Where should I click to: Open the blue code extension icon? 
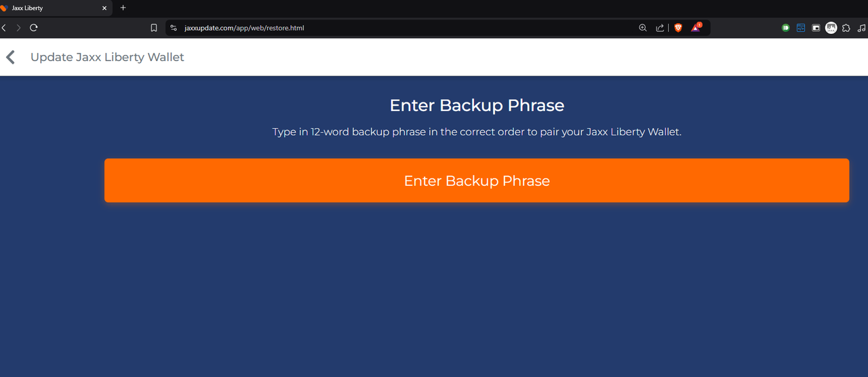pyautogui.click(x=801, y=28)
